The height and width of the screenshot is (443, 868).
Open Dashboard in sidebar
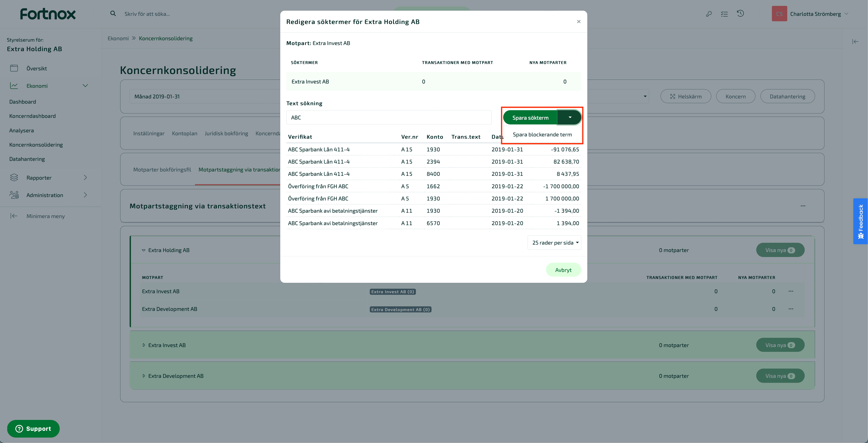(x=23, y=102)
